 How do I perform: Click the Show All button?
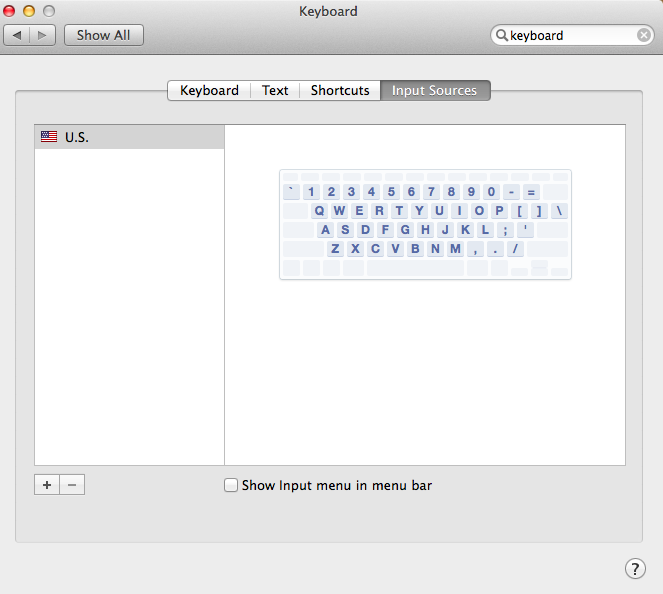point(104,35)
